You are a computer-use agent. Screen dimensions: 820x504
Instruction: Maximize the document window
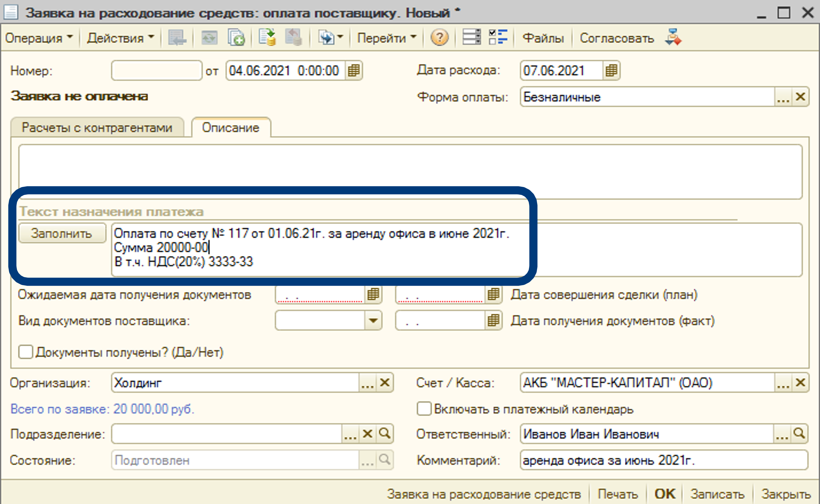pyautogui.click(x=784, y=13)
